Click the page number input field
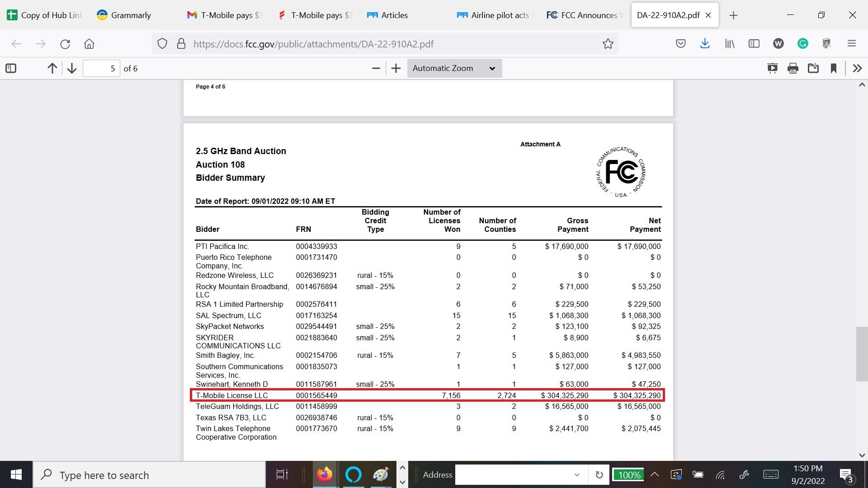 [x=101, y=68]
